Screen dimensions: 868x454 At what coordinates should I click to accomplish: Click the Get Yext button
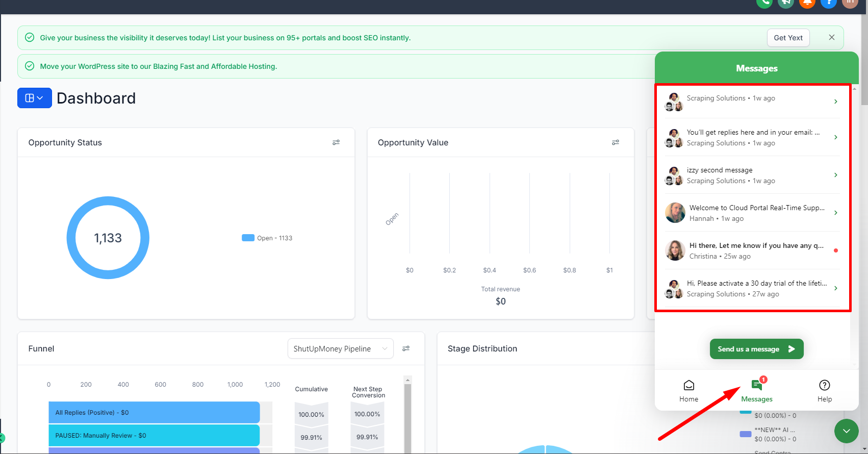click(x=788, y=38)
